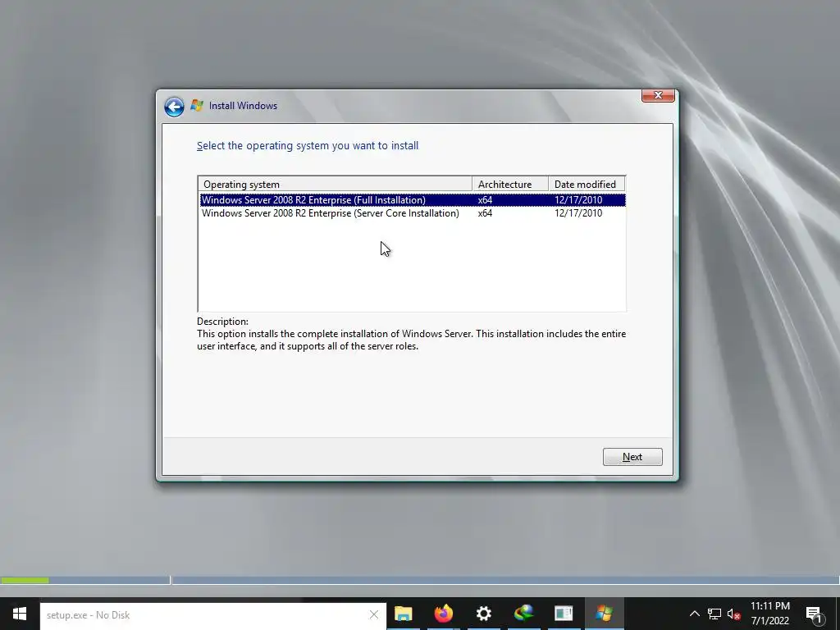Click the Next button

(x=632, y=457)
